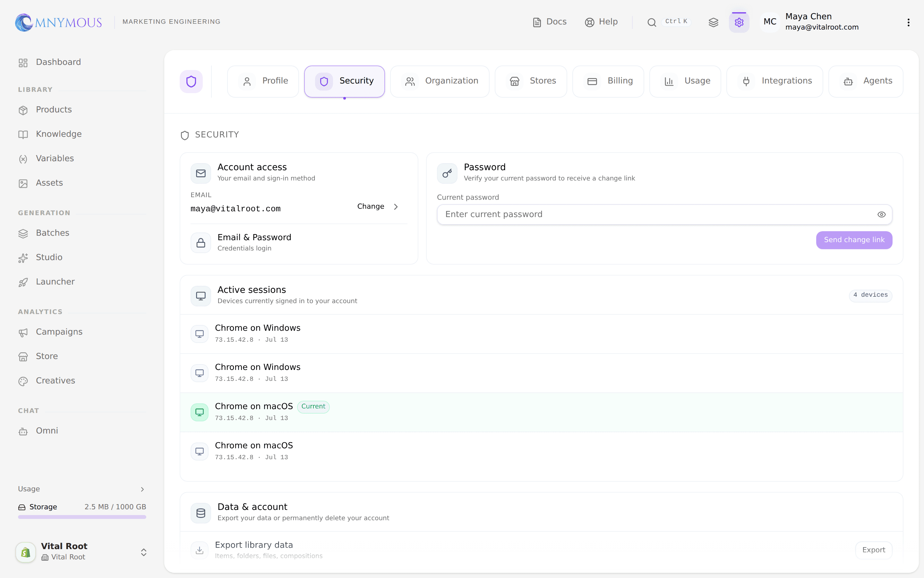Click the 4 devices badge
The image size is (924, 578).
(870, 295)
